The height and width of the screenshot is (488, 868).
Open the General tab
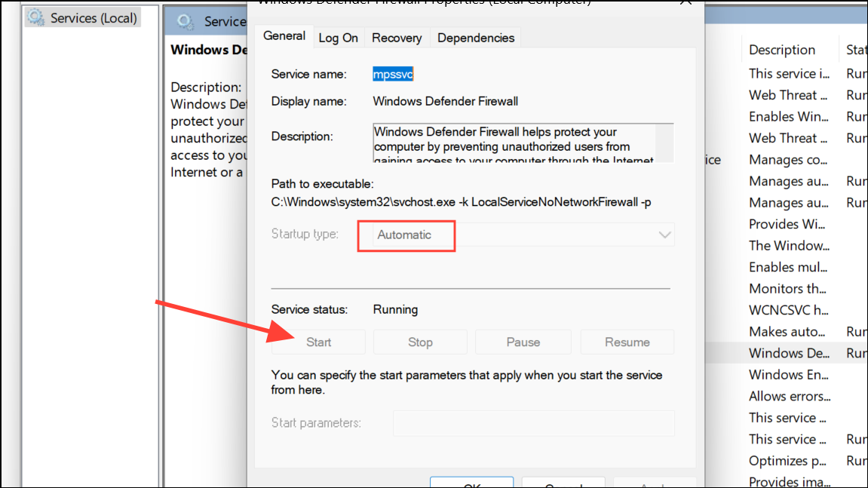284,36
